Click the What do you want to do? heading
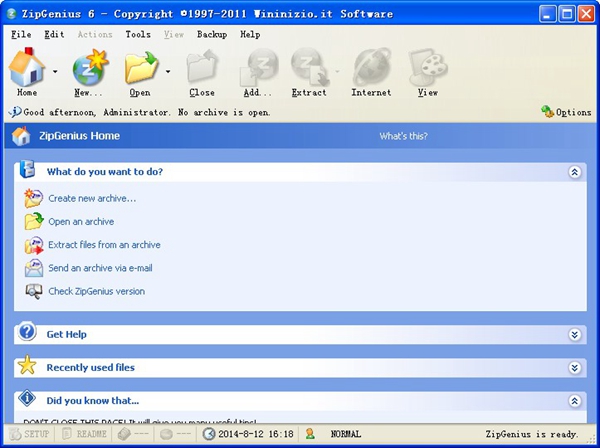Image resolution: width=600 pixels, height=448 pixels. 105,172
